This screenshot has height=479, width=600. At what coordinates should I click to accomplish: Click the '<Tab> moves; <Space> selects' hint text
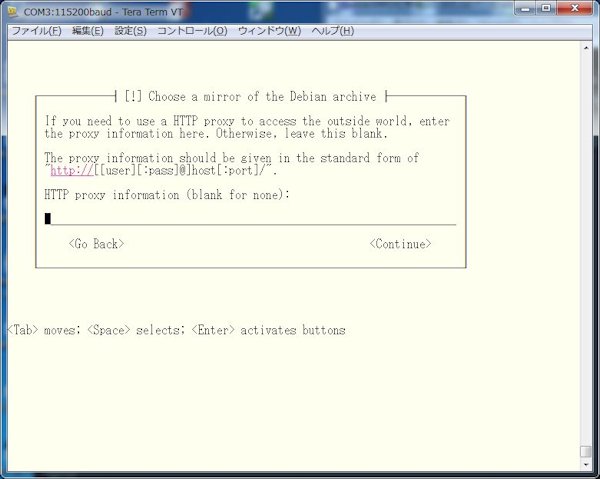tap(96, 330)
